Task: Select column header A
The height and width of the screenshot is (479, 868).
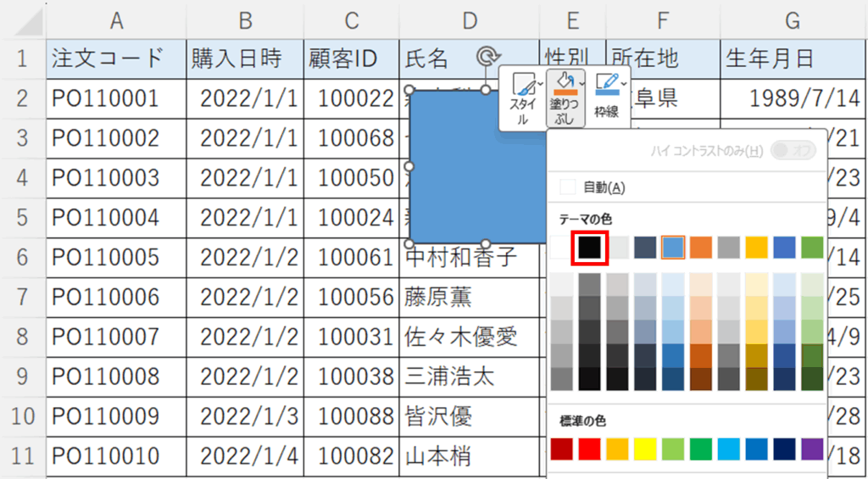Action: 116,21
